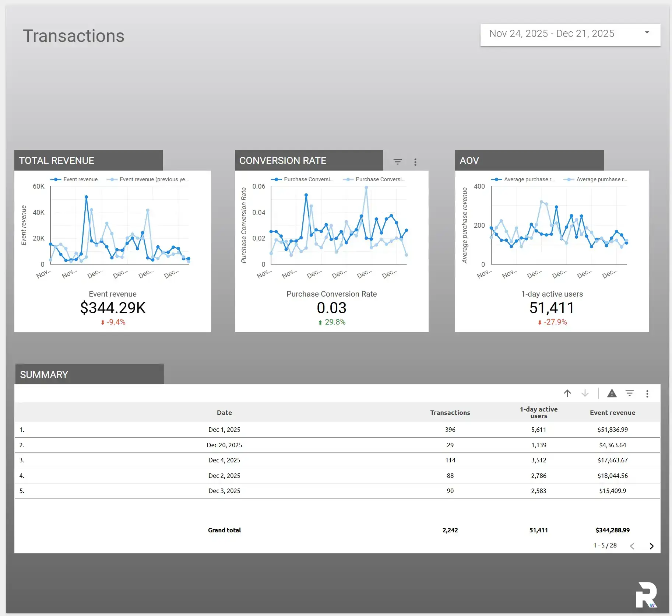Screen dimensions: 672x616
Task: Toggle the previous year series in Conversion Rate legend
Action: point(379,179)
